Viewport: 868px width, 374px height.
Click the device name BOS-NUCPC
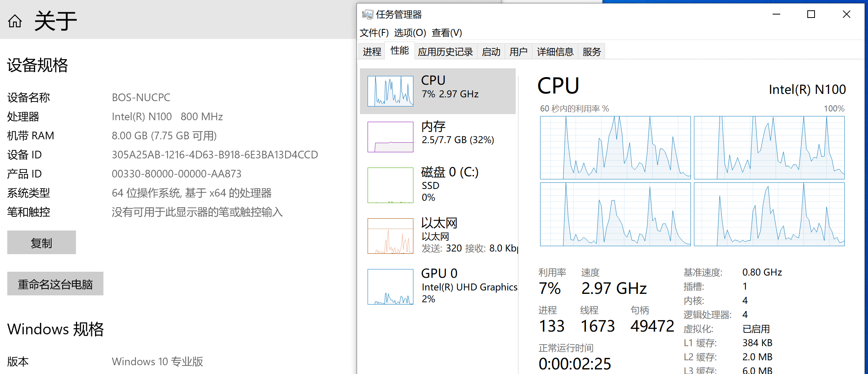point(141,97)
